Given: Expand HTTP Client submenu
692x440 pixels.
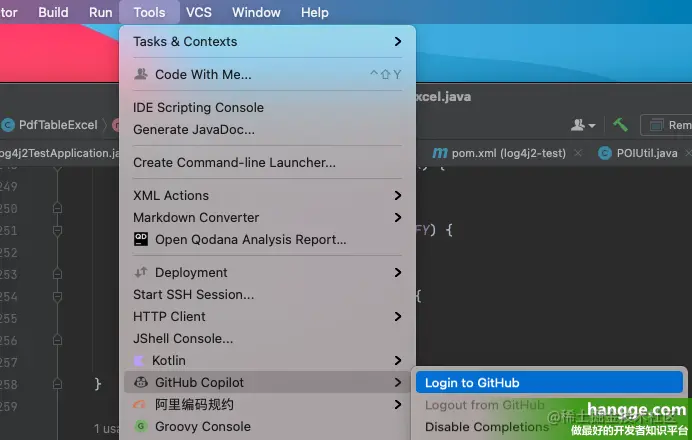Looking at the screenshot, I should tap(267, 316).
